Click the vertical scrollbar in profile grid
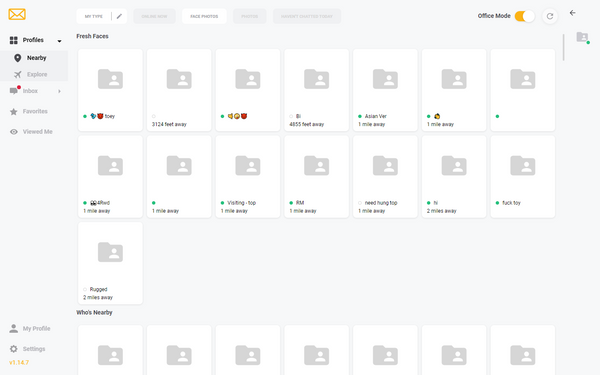 [563, 47]
